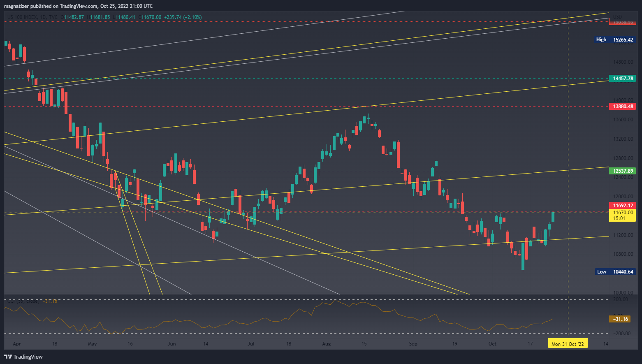Click the +239.74 (+2.10%) change value
Viewport: 642px width, 364px height.
coord(183,17)
